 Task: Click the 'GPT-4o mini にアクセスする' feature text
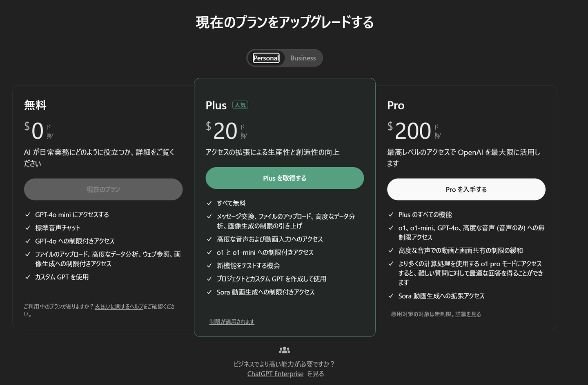point(72,215)
